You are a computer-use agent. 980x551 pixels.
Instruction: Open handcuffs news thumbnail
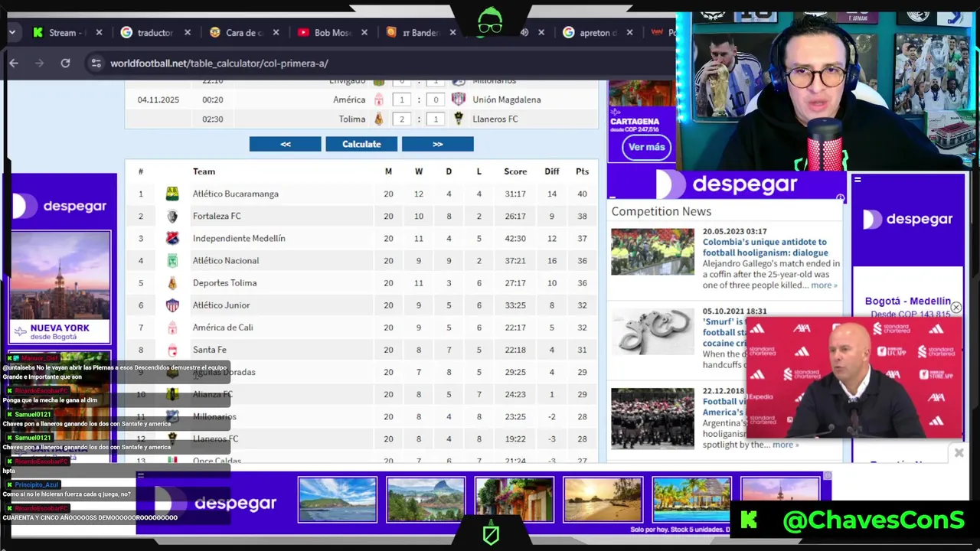tap(652, 331)
